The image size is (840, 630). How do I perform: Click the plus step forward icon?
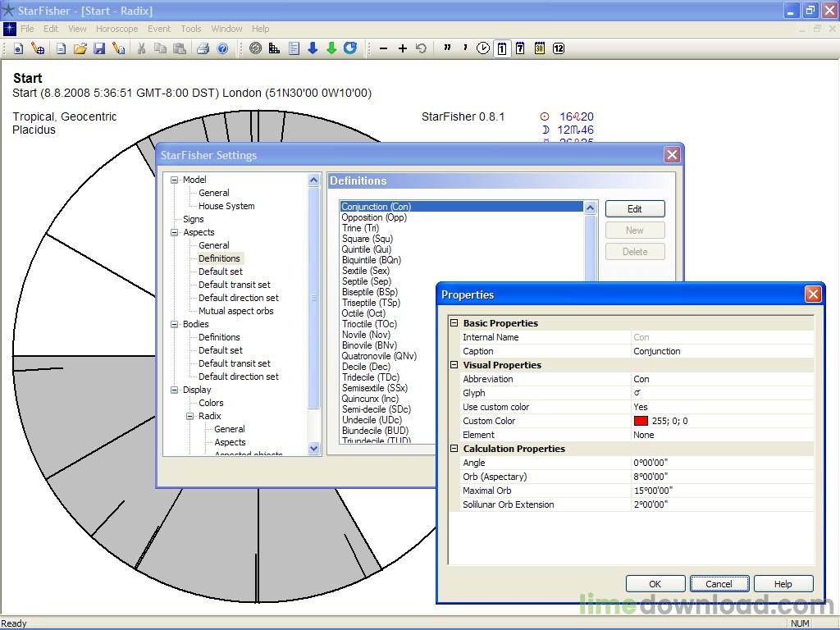tap(402, 48)
